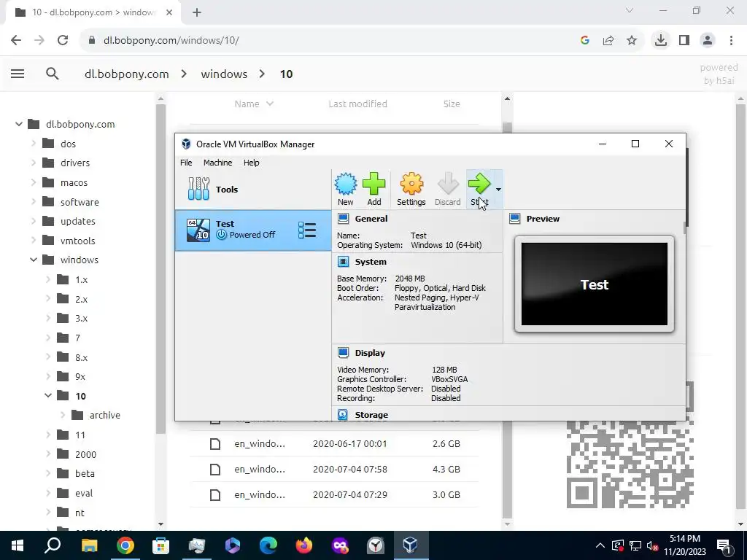Open the Help menu in VirtualBox
The width and height of the screenshot is (747, 560).
(x=251, y=163)
